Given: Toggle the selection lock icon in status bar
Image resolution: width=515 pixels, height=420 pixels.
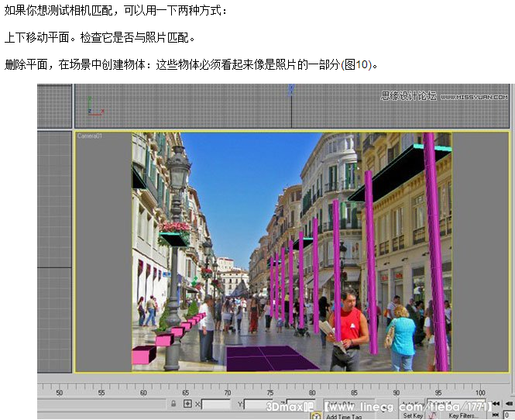Looking at the screenshot, I should click(x=173, y=404).
